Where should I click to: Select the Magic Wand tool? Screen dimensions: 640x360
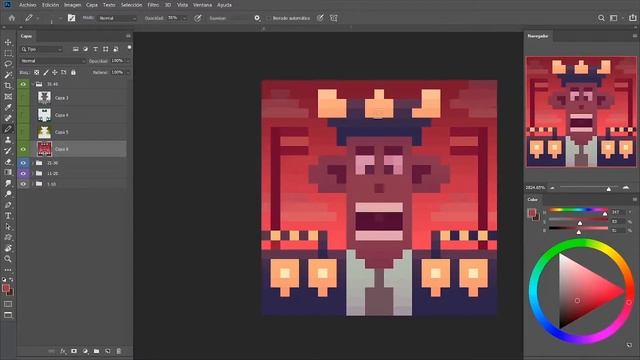8,75
